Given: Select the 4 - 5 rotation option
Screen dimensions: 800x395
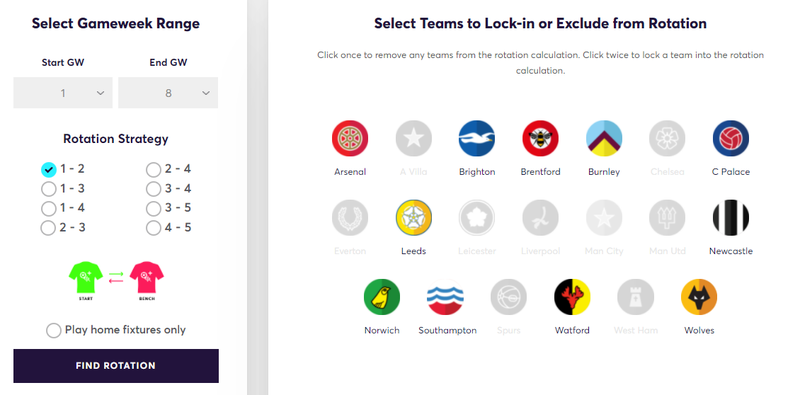Looking at the screenshot, I should pos(153,228).
